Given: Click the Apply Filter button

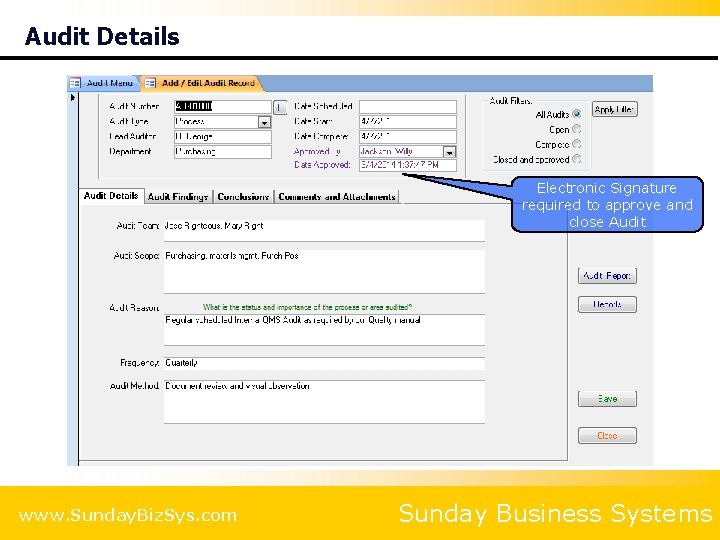Looking at the screenshot, I should [x=614, y=109].
